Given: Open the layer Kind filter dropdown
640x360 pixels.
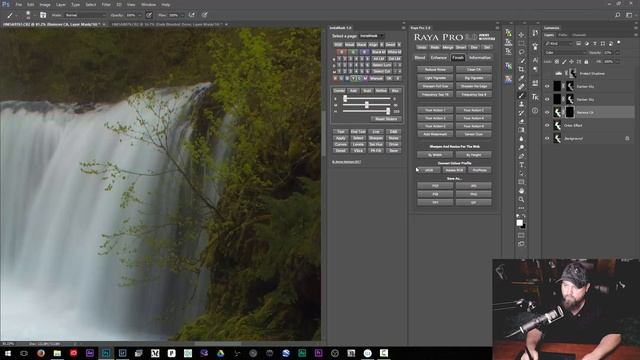Looking at the screenshot, I should tap(559, 43).
